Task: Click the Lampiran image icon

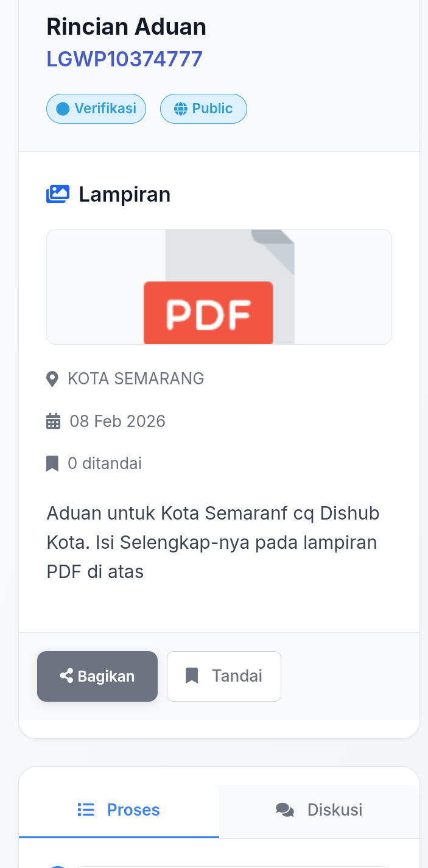Action: pyautogui.click(x=58, y=193)
